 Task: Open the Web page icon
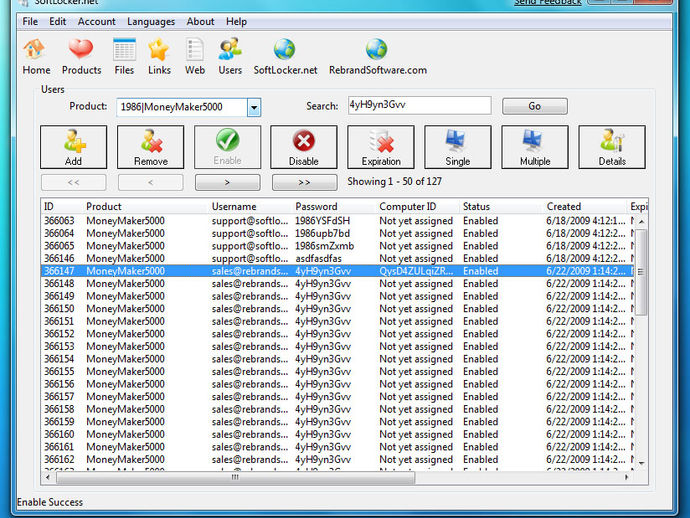tap(195, 56)
